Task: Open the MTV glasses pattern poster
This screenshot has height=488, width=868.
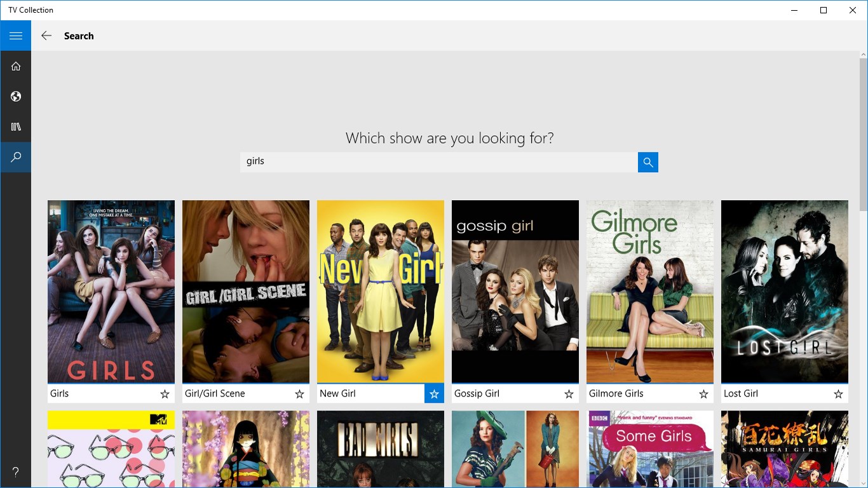Action: [x=111, y=449]
